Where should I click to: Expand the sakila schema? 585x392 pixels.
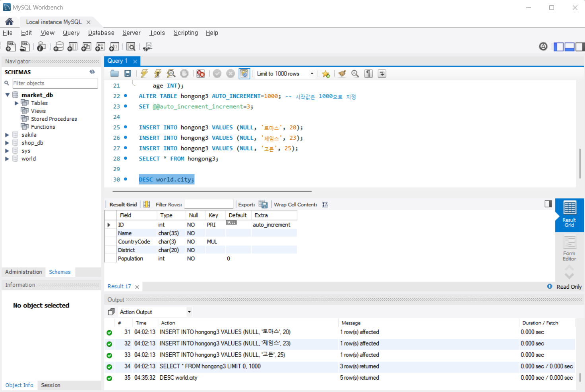tap(7, 135)
